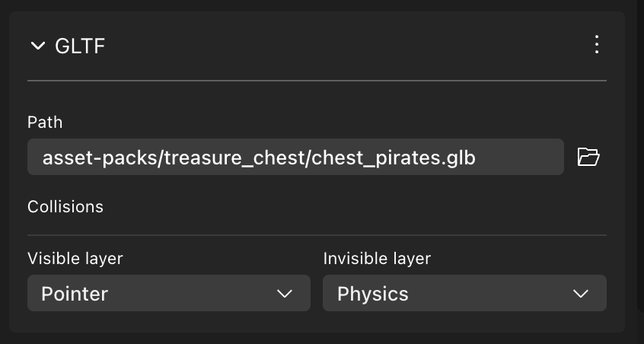Select the Physics value text
Viewport: 644px width, 344px height.
pyautogui.click(x=373, y=294)
